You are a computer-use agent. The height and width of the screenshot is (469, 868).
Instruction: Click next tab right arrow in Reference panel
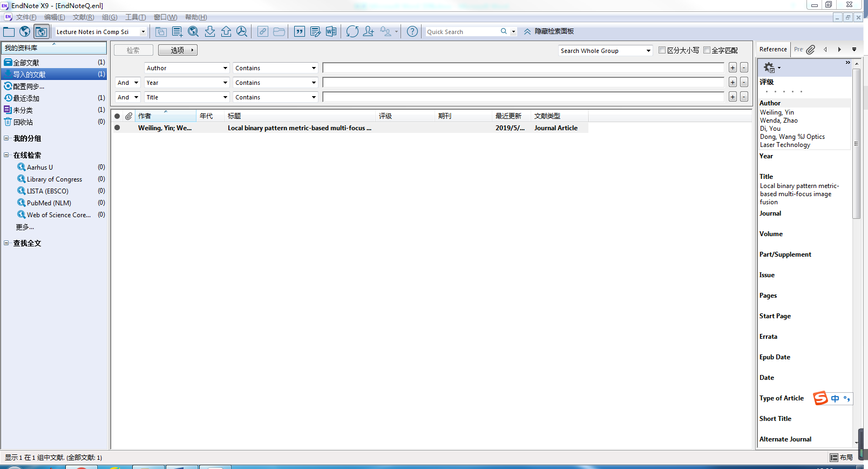839,49
